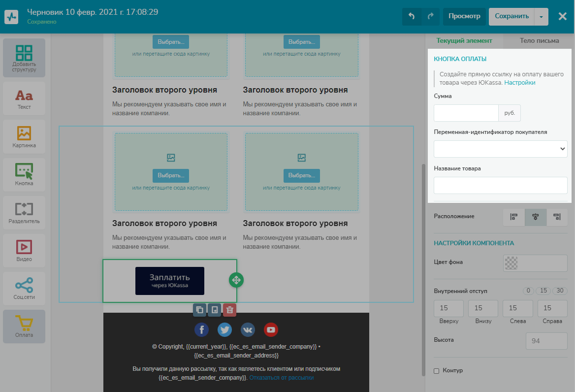Switch to Тело письма tab
The height and width of the screenshot is (392, 575).
539,41
